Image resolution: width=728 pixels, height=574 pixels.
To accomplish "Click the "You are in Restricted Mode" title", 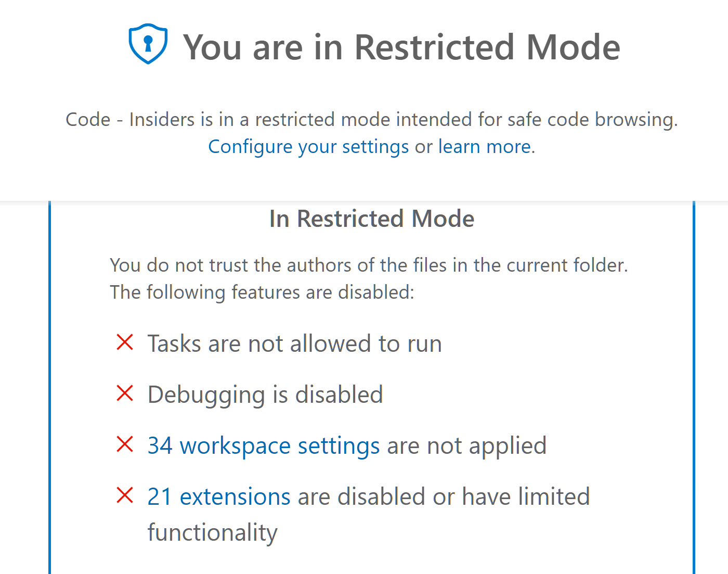I will click(x=403, y=47).
